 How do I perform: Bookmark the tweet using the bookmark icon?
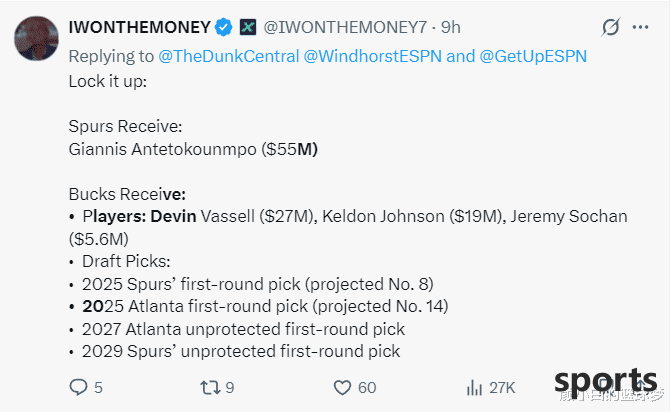click(x=606, y=386)
